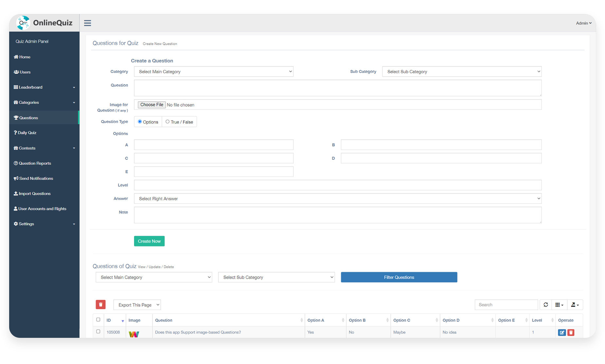Image resolution: width=605 pixels, height=364 pixels.
Task: Select the Options question type radio
Action: pyautogui.click(x=140, y=122)
